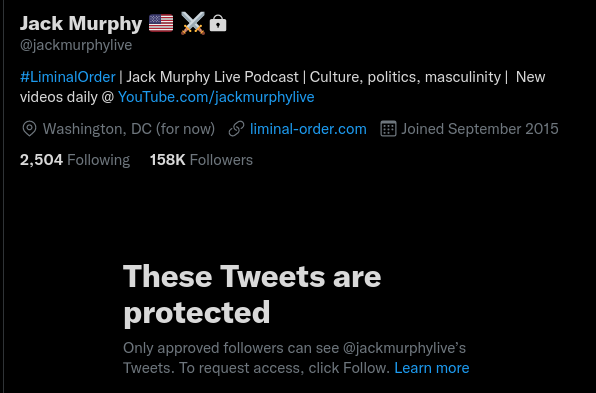Click the Jack Murphy Live Podcast bio text

pyautogui.click(x=212, y=77)
